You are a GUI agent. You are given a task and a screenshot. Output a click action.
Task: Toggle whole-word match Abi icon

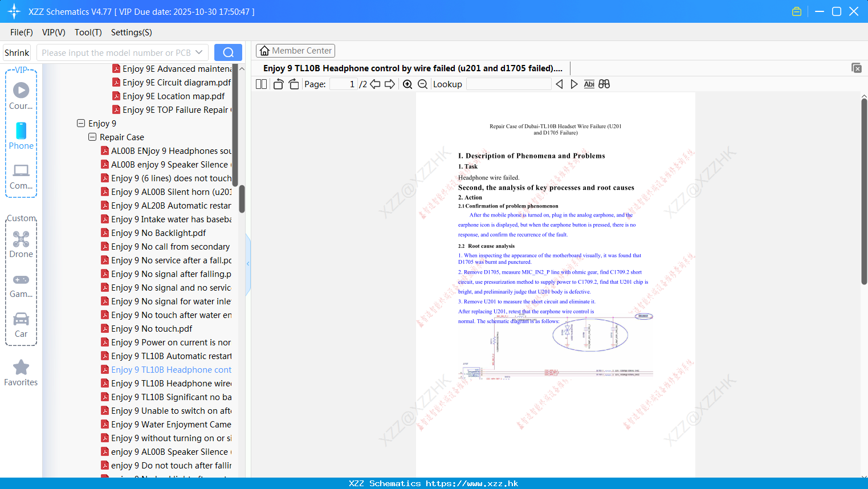[589, 84]
